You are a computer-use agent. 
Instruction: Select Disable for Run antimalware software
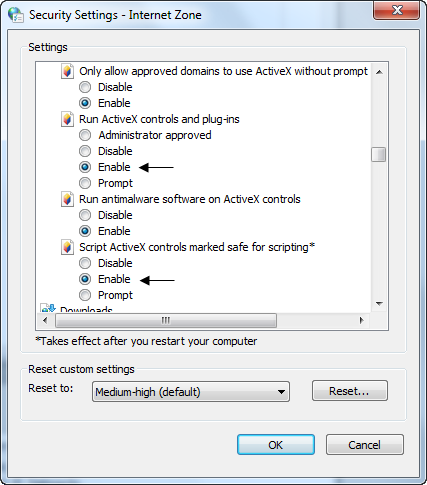pos(85,215)
